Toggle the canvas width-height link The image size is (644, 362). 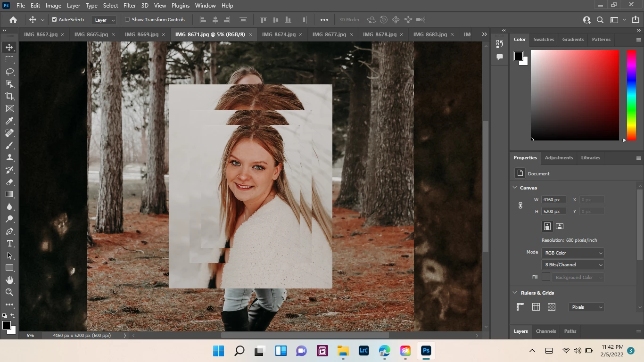pos(520,206)
